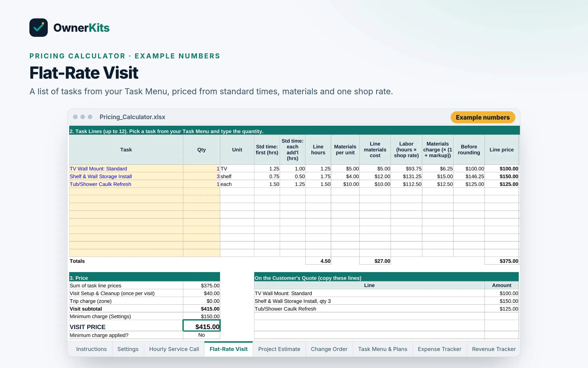
Task: Select the $146.25 before rounding cell
Action: tap(469, 176)
